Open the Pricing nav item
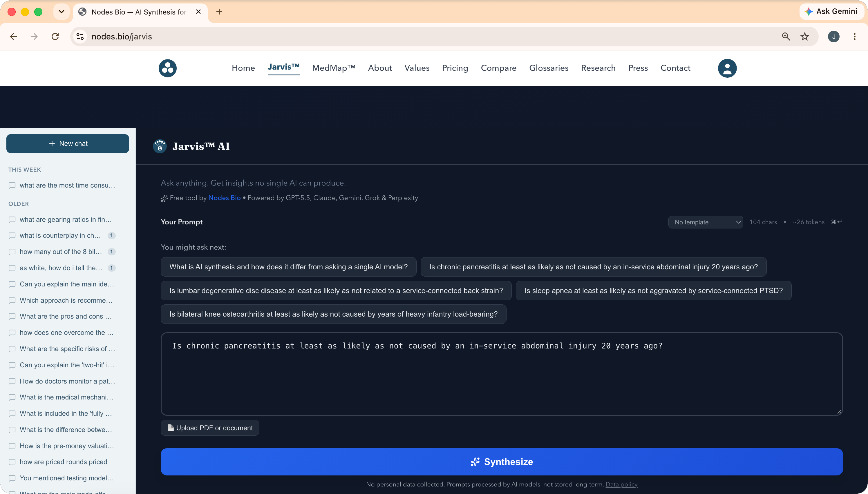 (455, 68)
